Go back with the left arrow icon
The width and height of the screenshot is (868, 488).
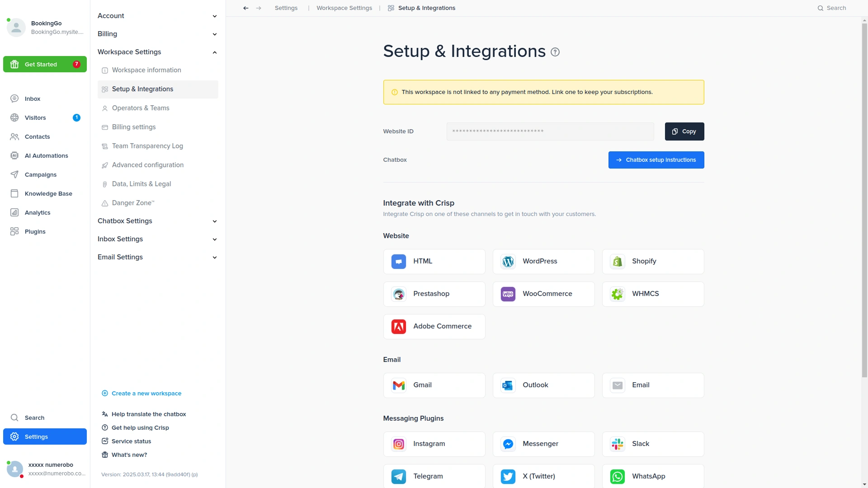point(245,8)
